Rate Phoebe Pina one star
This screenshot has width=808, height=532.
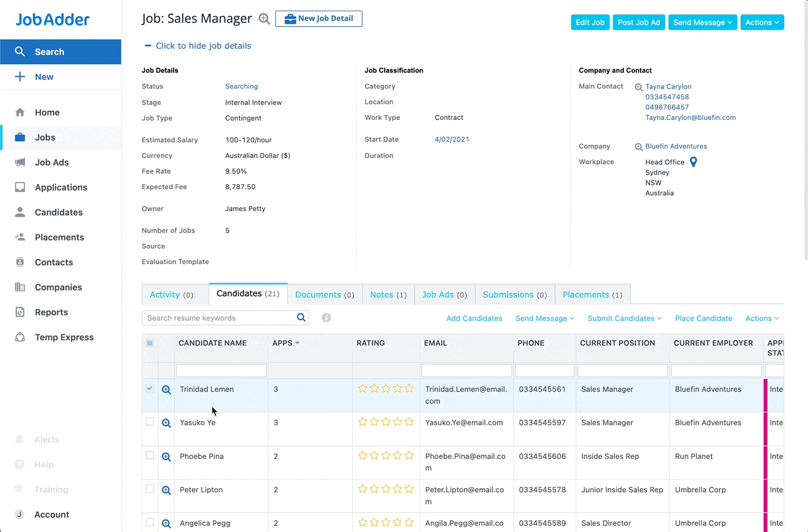point(363,455)
